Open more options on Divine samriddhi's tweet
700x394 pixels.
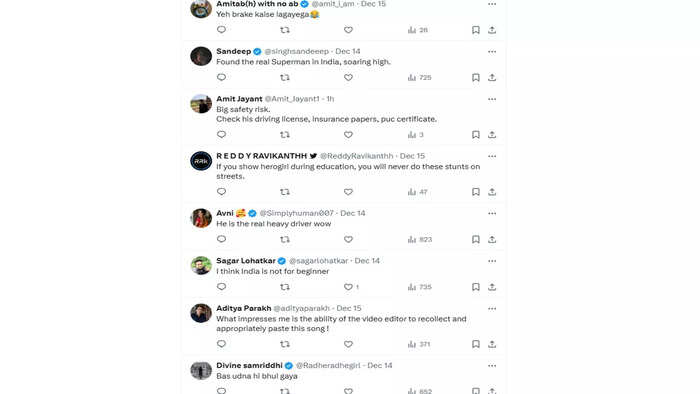pyautogui.click(x=492, y=366)
